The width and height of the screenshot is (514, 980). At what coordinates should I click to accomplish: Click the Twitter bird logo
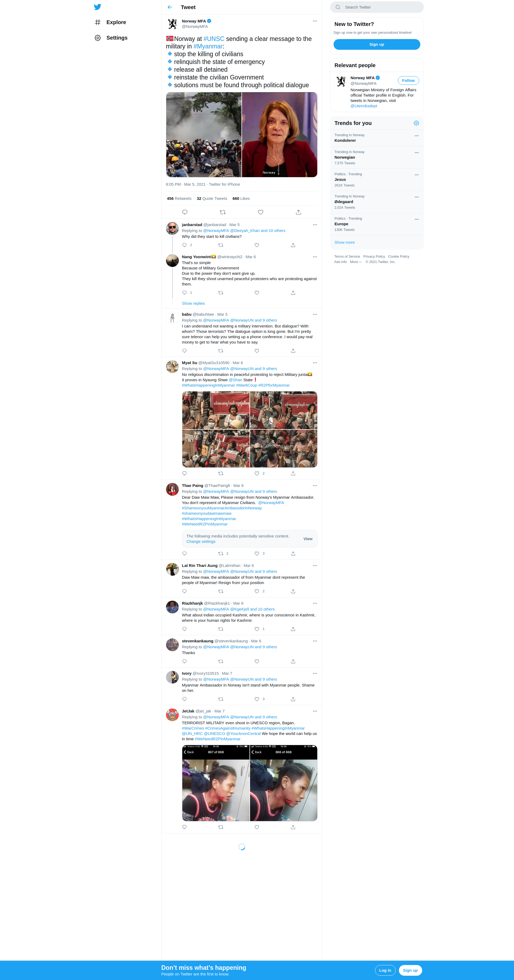[x=97, y=7]
